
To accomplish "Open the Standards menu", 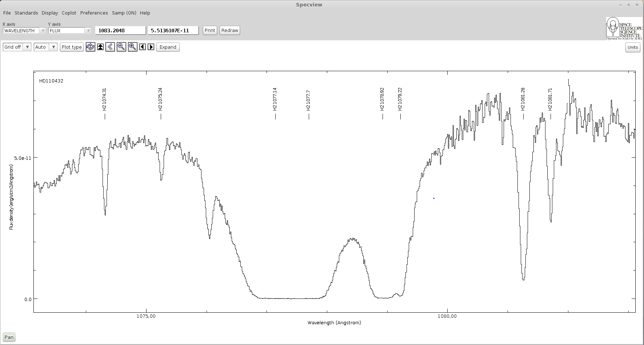I will click(x=26, y=13).
